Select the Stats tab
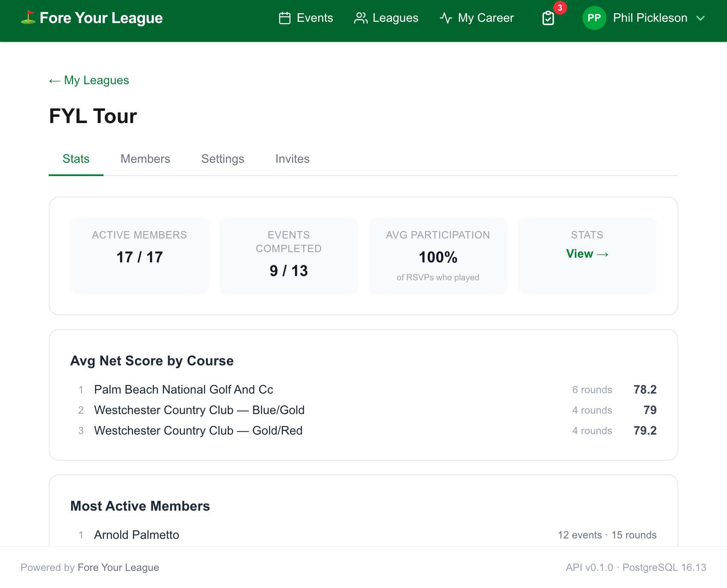The width and height of the screenshot is (727, 588). [x=76, y=159]
